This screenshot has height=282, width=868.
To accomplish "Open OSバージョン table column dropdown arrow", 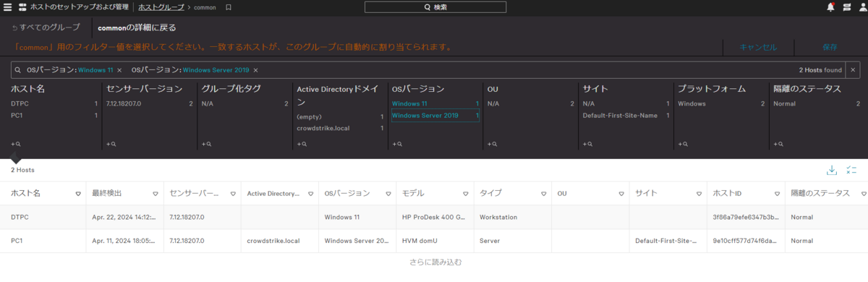I will click(x=388, y=194).
